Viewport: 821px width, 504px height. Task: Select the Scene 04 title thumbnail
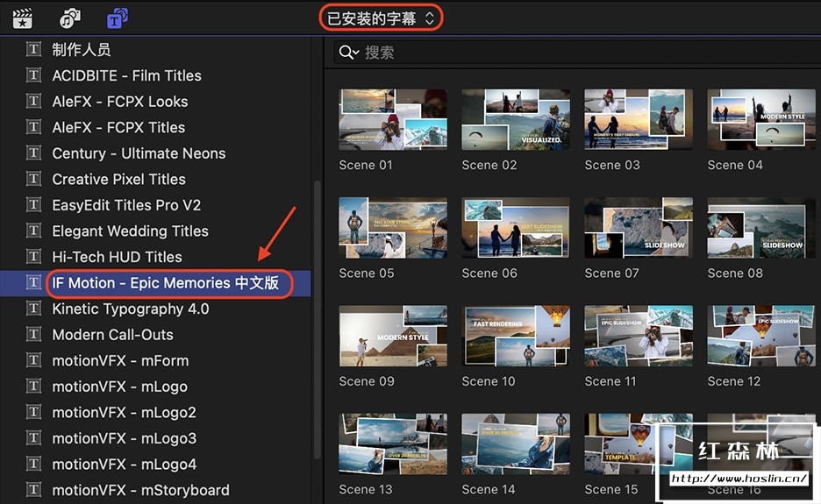pyautogui.click(x=761, y=119)
